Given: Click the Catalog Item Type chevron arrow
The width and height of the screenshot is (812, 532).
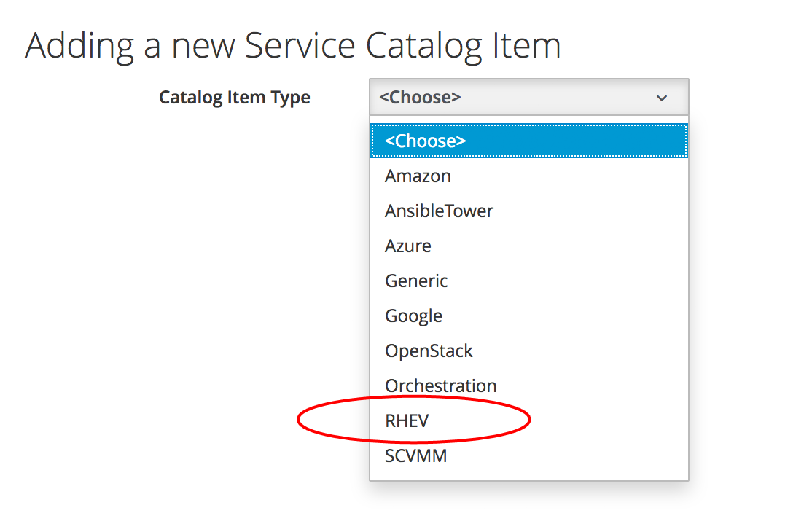Looking at the screenshot, I should [661, 98].
